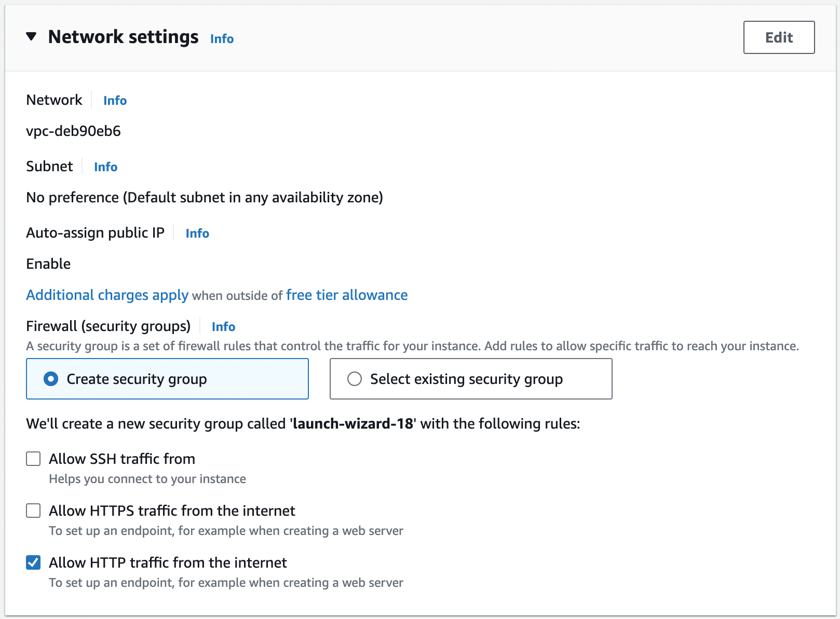Click the launch-wizard-18 security group name
Screen dimensions: 840x619
pos(353,423)
